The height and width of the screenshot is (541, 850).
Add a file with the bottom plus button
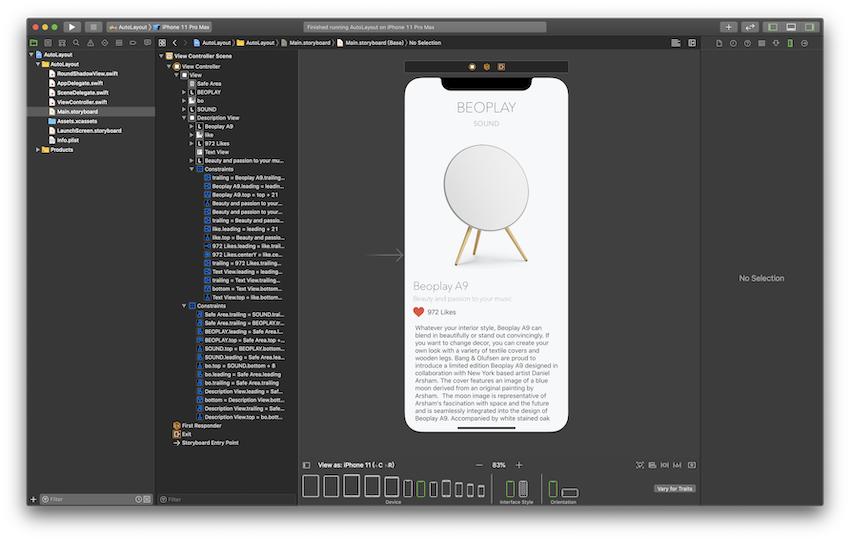[x=33, y=499]
